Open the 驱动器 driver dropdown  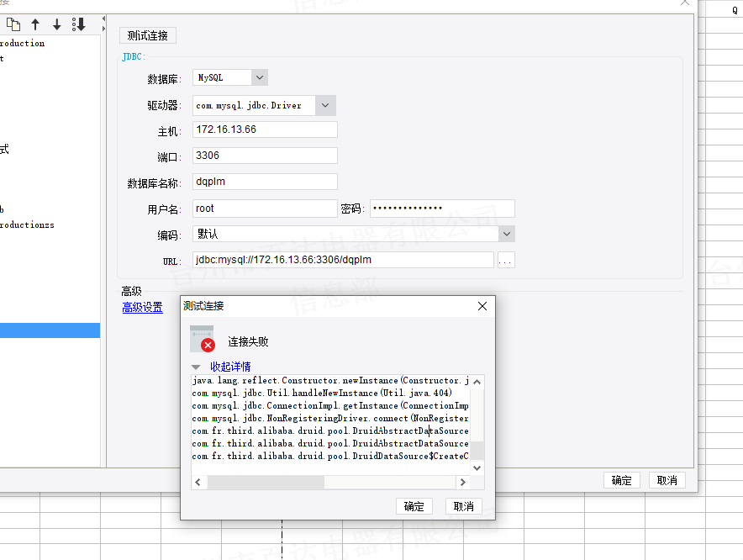(x=325, y=105)
